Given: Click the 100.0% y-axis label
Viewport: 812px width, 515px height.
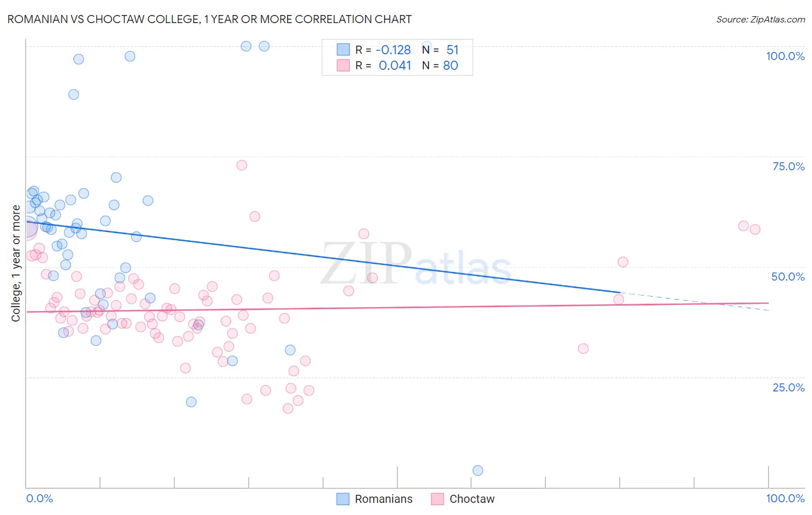Looking at the screenshot, I should [x=785, y=56].
